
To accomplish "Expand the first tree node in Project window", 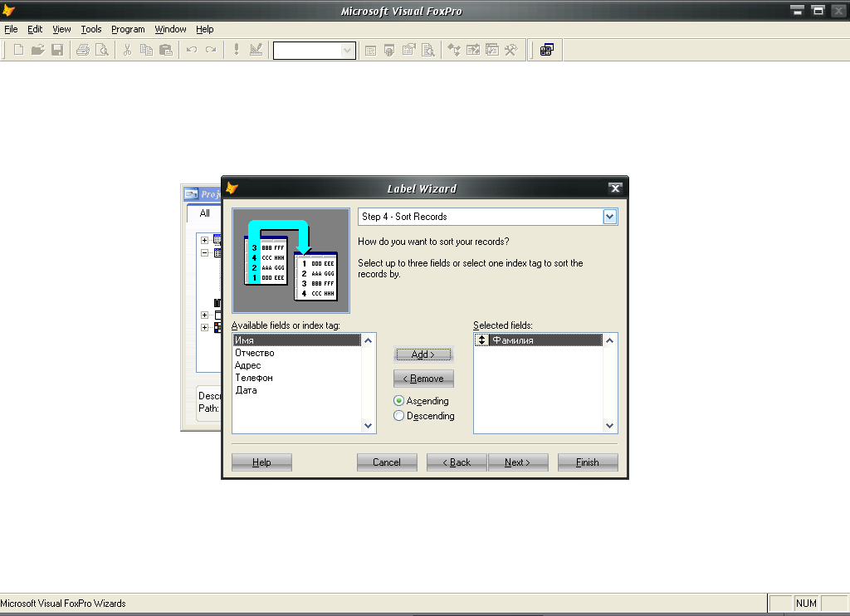I will tap(204, 240).
